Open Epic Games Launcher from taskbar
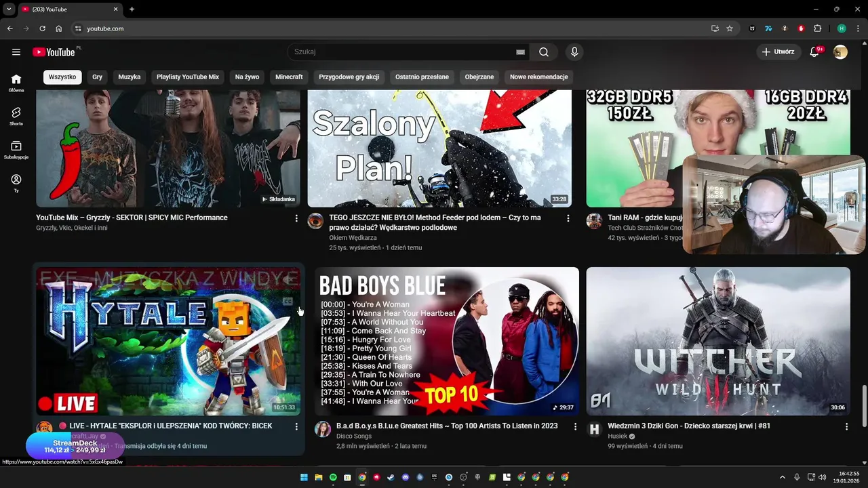 coord(434,477)
